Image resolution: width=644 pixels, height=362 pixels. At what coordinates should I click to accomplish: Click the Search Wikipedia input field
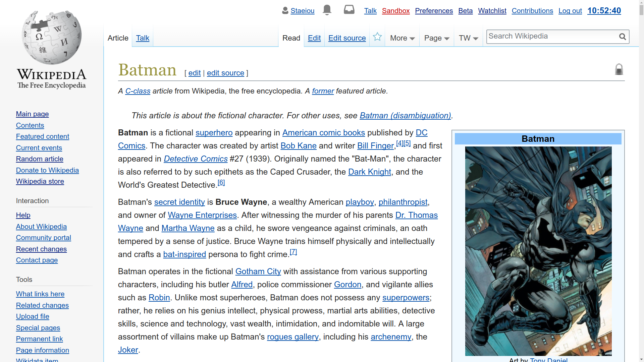pos(552,36)
